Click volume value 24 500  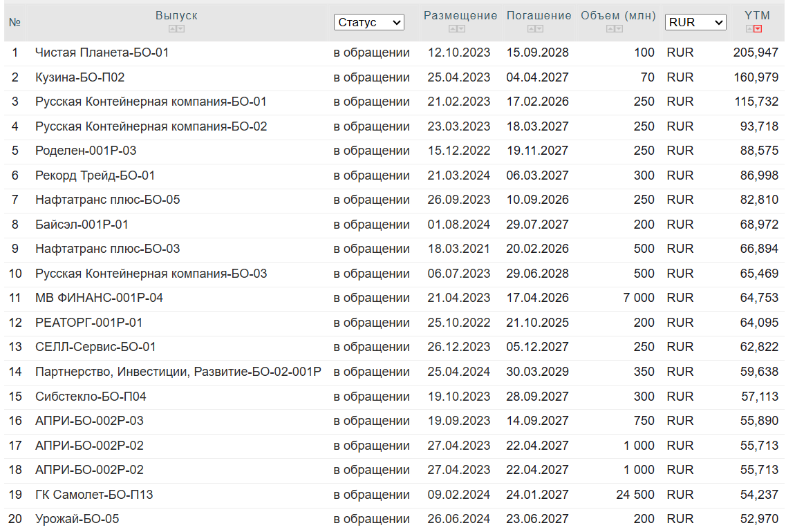coord(635,495)
